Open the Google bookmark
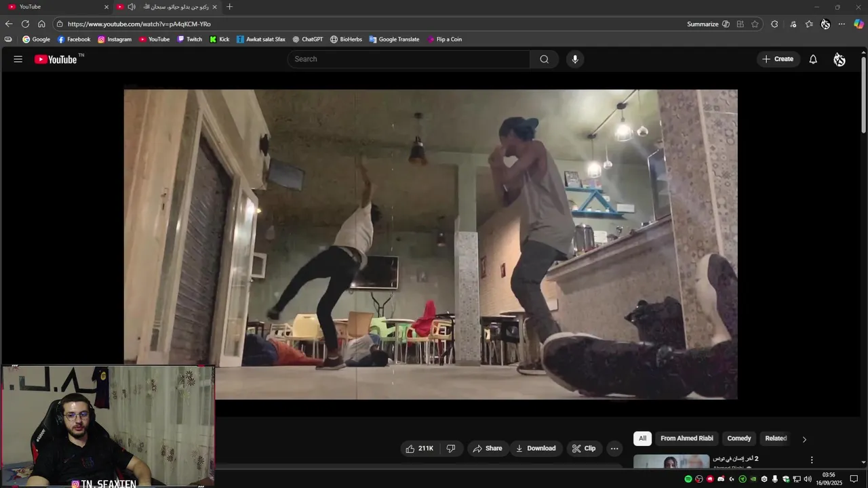This screenshot has height=488, width=868. point(36,39)
